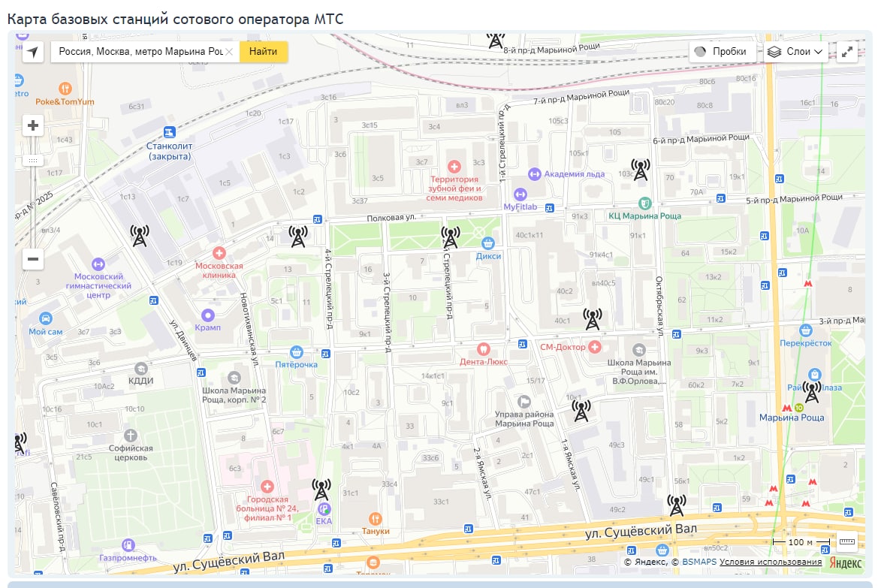Select cell tower near Райkin Plaza
The height and width of the screenshot is (588, 878).
pyautogui.click(x=812, y=391)
